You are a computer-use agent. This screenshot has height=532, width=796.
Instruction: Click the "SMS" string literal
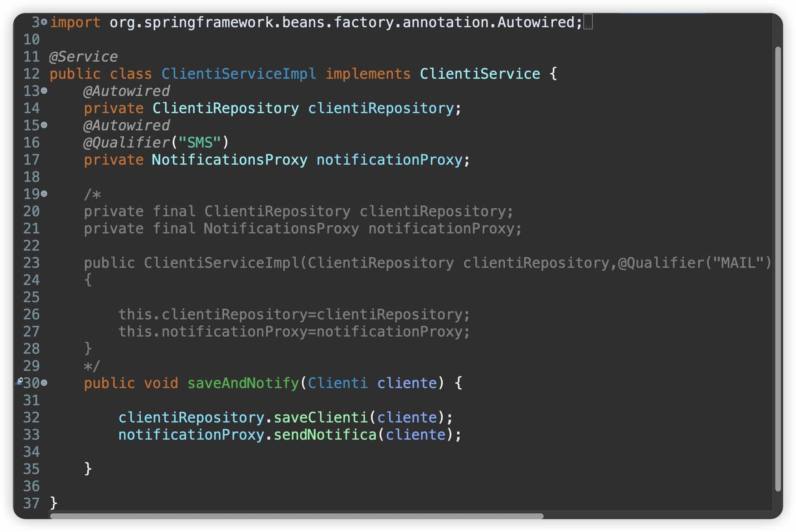[x=200, y=142]
